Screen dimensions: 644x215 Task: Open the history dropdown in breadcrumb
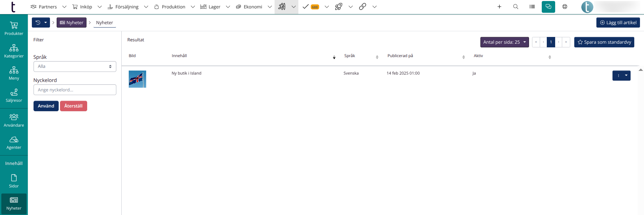[41, 23]
